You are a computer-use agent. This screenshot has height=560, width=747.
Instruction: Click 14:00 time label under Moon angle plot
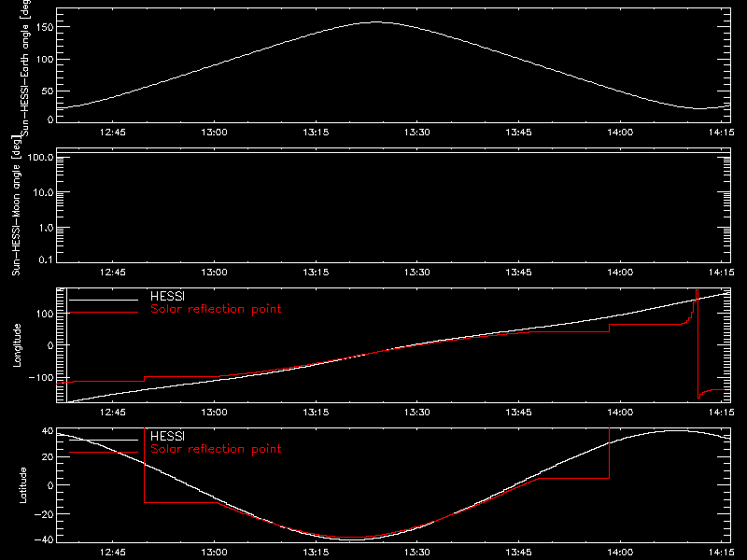pyautogui.click(x=620, y=273)
